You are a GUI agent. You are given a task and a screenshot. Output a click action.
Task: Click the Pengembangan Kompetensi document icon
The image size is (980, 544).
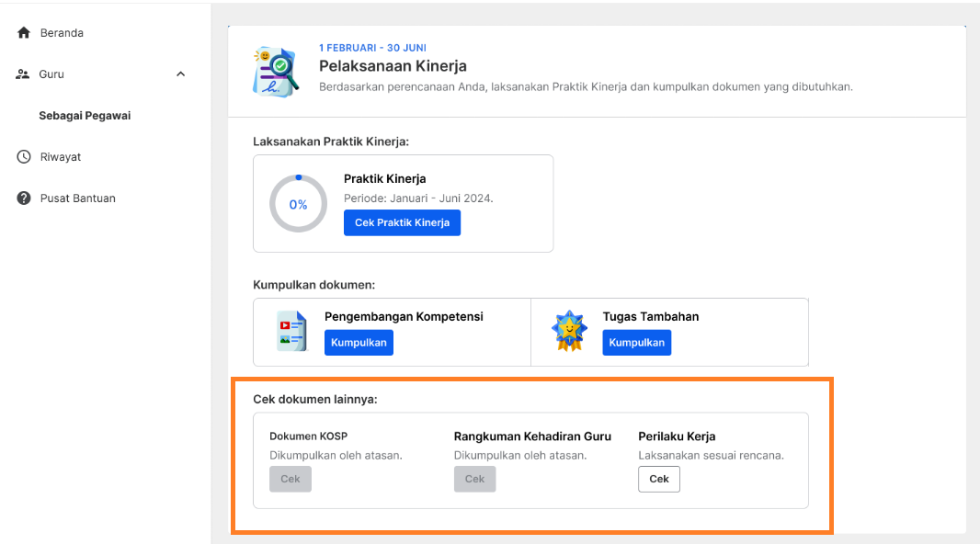coord(291,331)
